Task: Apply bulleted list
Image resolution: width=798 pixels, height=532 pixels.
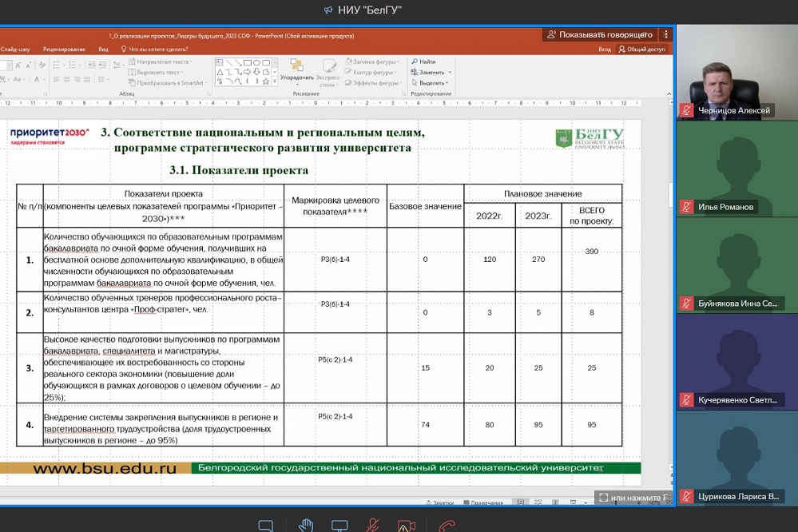Action: (x=58, y=66)
